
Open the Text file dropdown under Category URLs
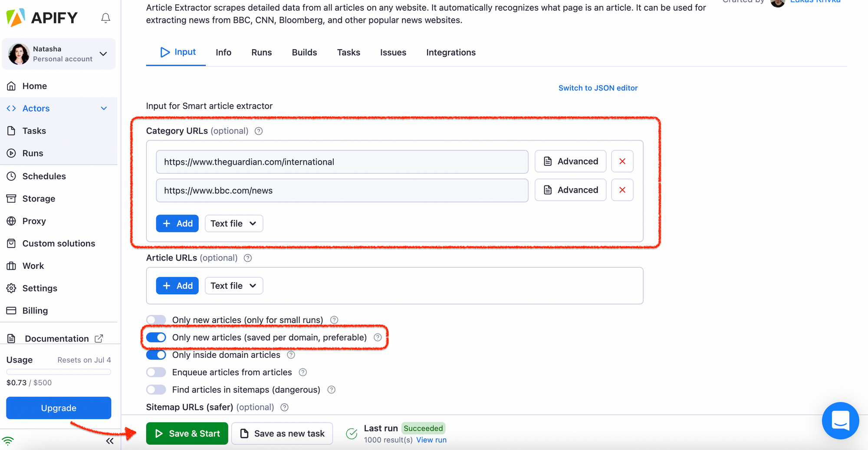[x=233, y=223]
